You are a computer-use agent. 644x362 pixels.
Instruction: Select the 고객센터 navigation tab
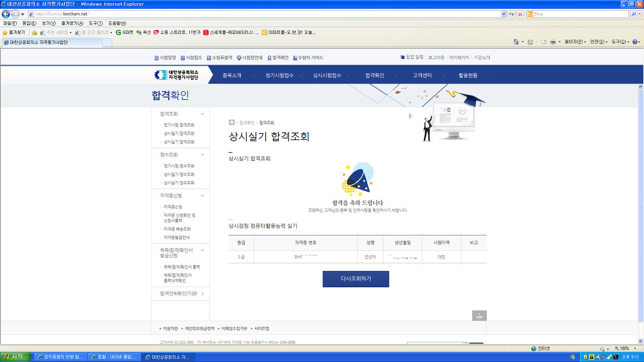pyautogui.click(x=422, y=75)
